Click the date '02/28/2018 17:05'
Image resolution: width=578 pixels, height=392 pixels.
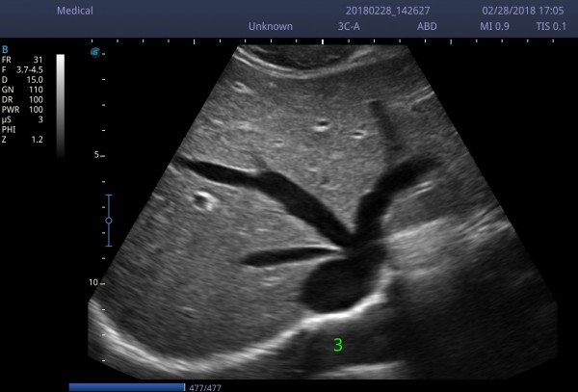(x=523, y=11)
